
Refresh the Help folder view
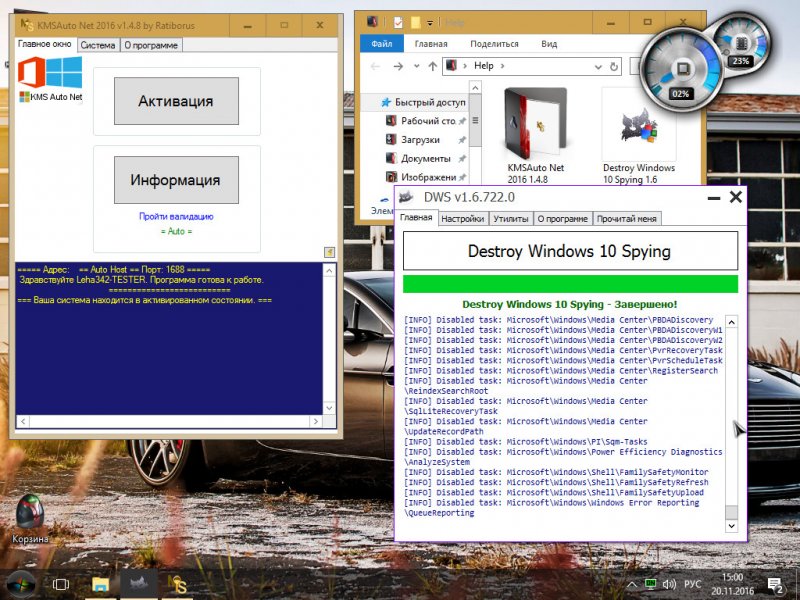(614, 66)
